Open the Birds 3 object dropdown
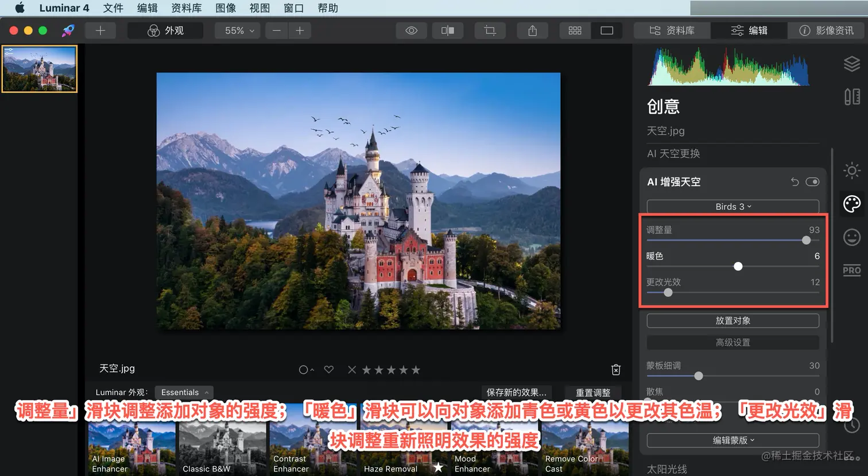The height and width of the screenshot is (476, 868). click(733, 207)
